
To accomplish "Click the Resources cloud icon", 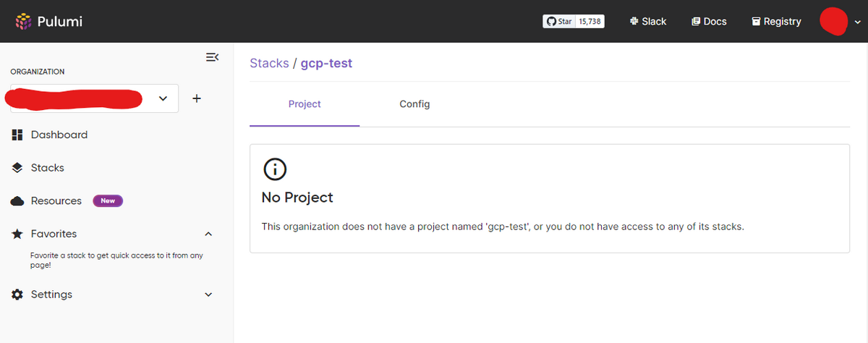I will point(17,201).
